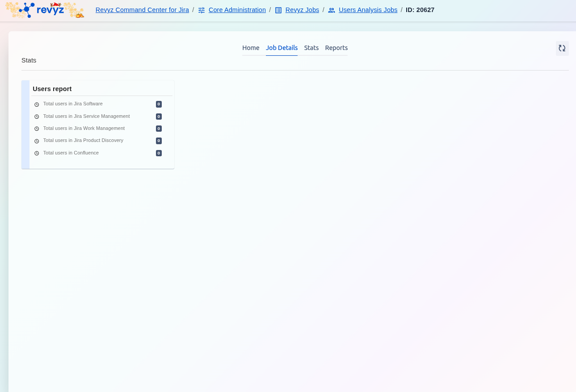Click clock icon beside Jira Software users
Image resolution: width=576 pixels, height=392 pixels.
click(37, 104)
